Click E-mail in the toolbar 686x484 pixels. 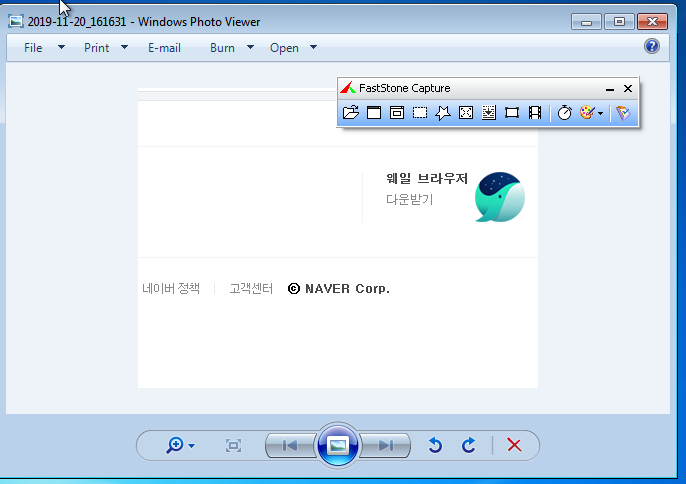pos(164,47)
